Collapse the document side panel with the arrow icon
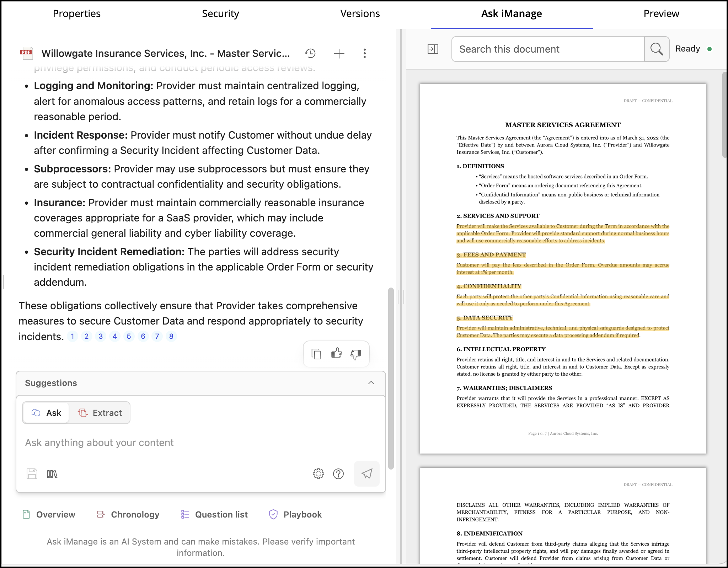This screenshot has width=728, height=568. 433,49
